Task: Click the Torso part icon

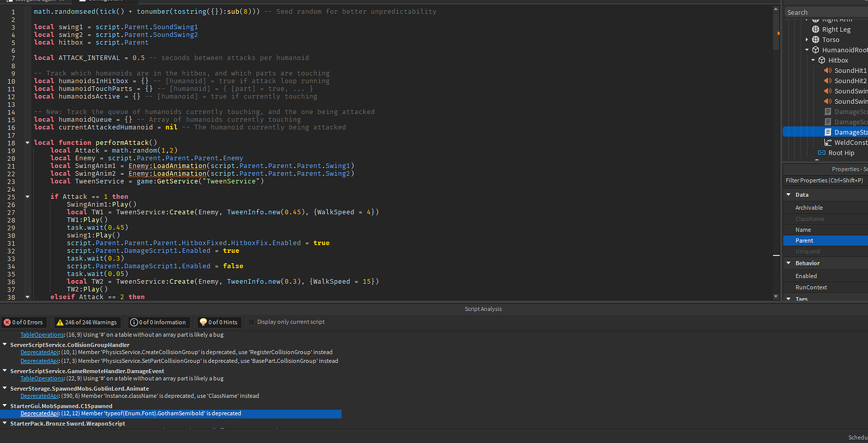Action: coord(815,40)
